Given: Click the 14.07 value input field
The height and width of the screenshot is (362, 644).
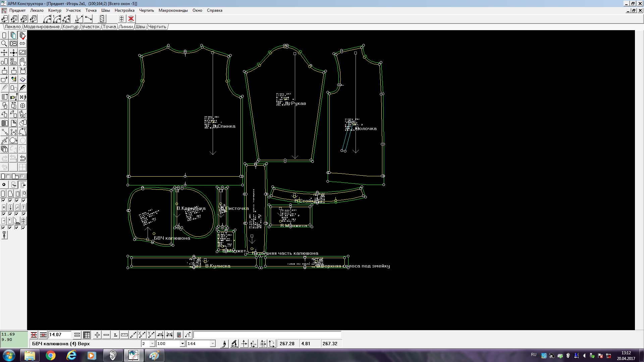Looking at the screenshot, I should point(60,335).
